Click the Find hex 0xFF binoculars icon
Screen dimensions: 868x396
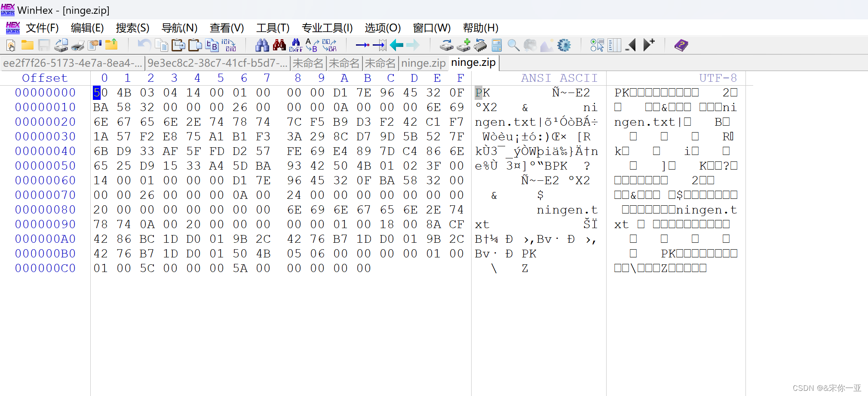click(296, 45)
